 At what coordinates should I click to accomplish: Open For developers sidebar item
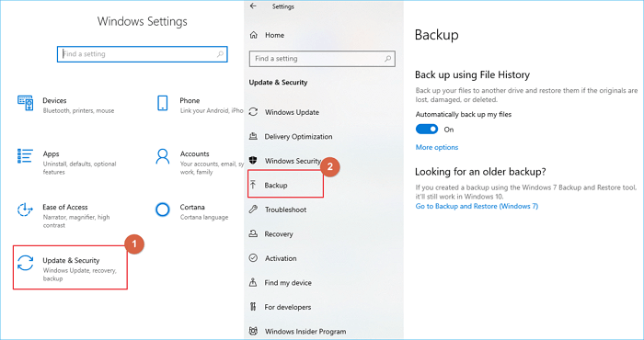287,307
